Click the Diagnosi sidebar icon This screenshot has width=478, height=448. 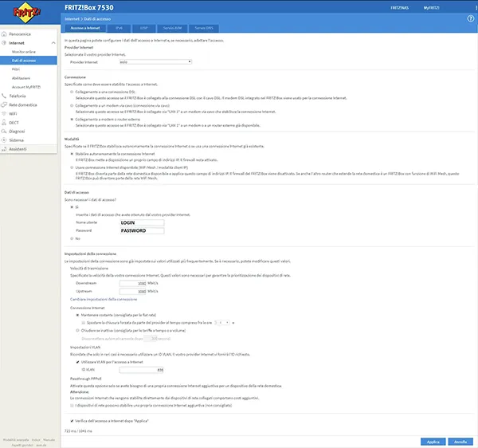(5, 131)
